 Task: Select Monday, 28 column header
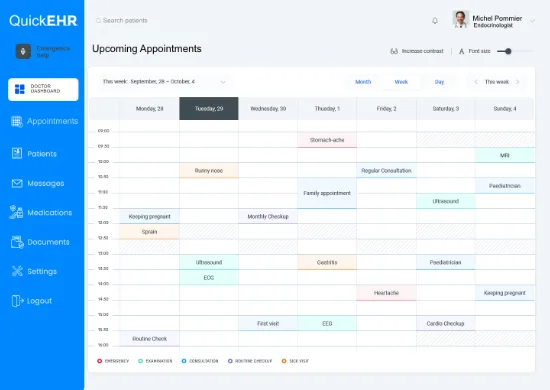click(x=149, y=109)
